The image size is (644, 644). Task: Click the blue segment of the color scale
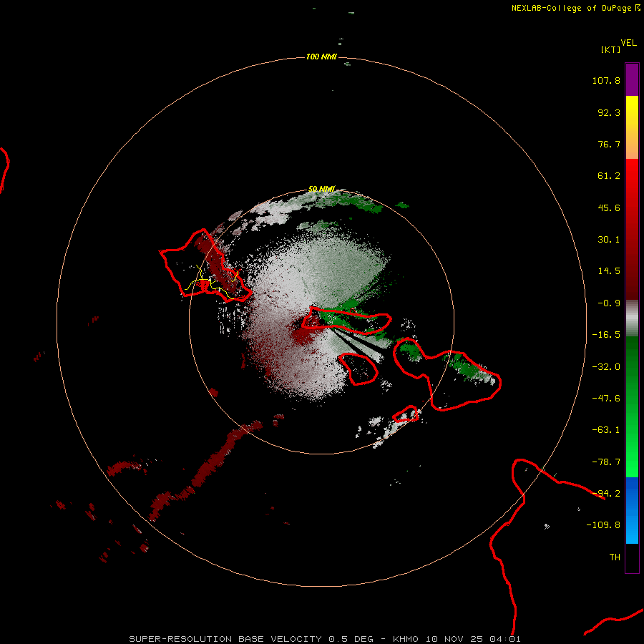(632, 510)
